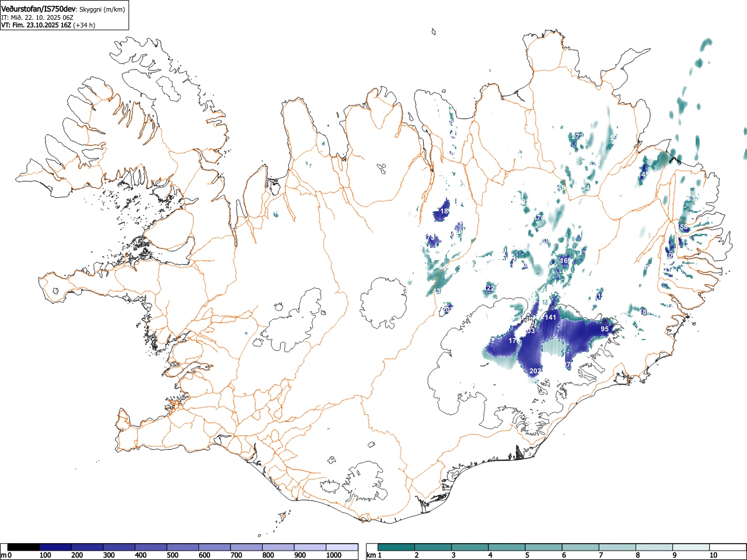Click the '500' tick label on meter scale
The image size is (747, 560).
(x=172, y=555)
